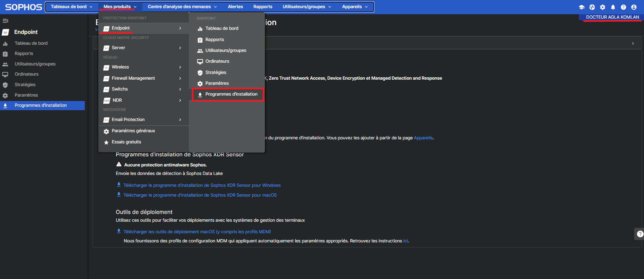Image resolution: width=644 pixels, height=279 pixels.
Task: Expand the Tableaux de bord top dropdown
Action: click(x=72, y=7)
